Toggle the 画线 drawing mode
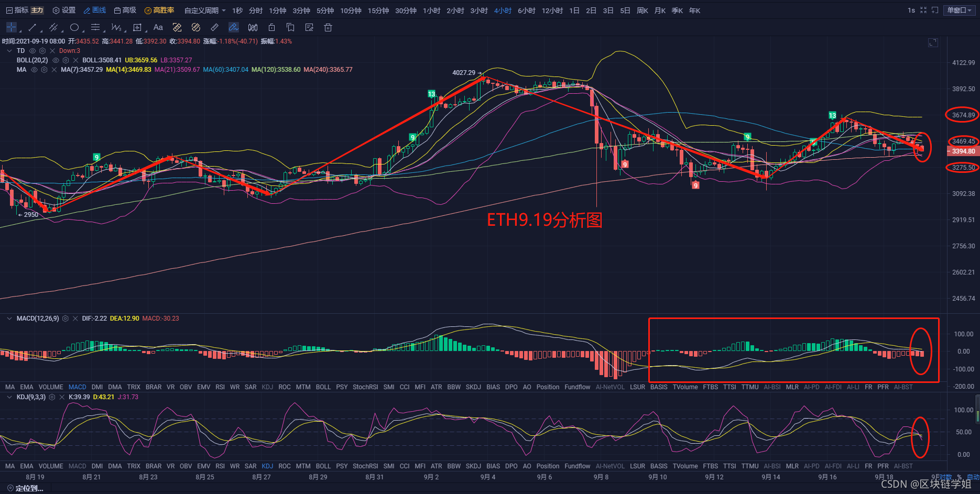980x494 pixels. pos(95,10)
